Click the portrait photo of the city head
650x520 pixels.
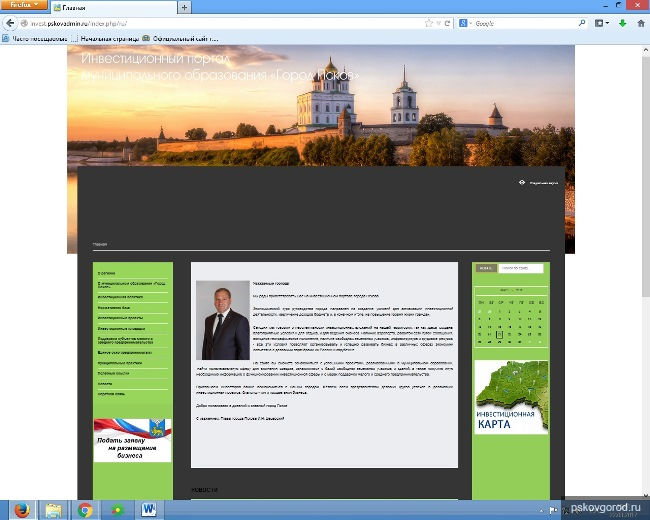point(223,320)
